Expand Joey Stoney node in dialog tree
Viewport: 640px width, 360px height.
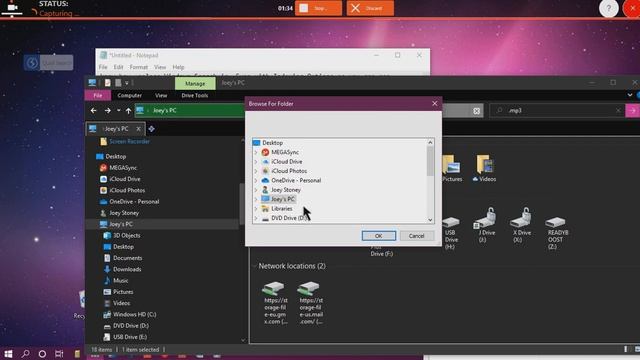(256, 190)
